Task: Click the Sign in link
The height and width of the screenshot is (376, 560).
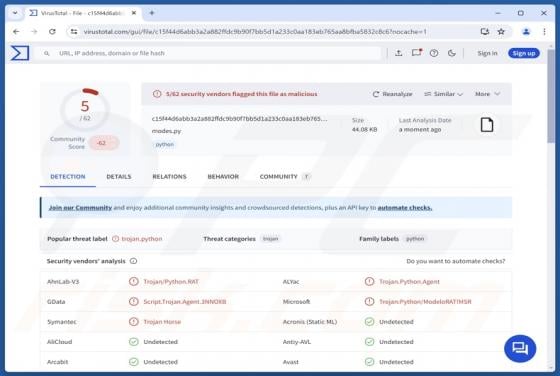Action: pos(487,53)
